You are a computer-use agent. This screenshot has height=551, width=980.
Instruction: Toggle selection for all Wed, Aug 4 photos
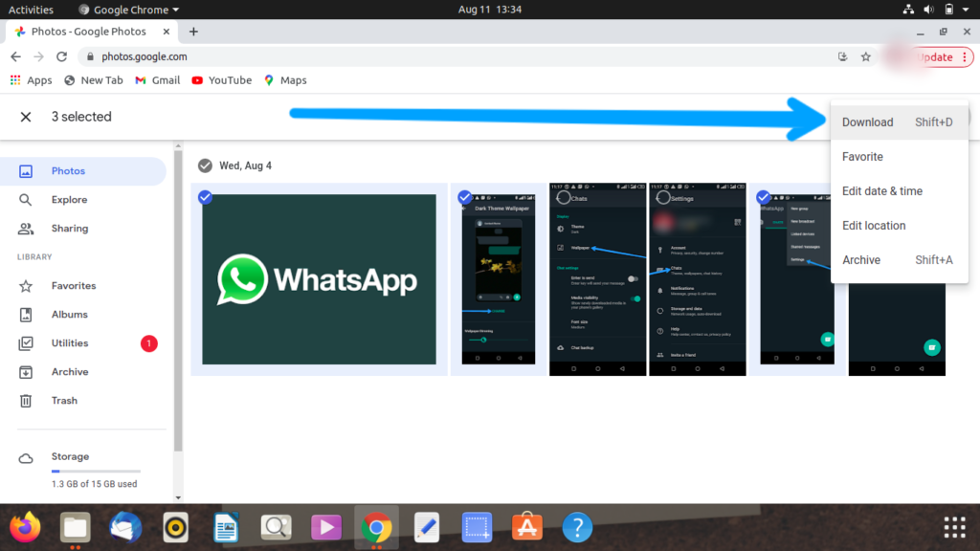pos(205,165)
